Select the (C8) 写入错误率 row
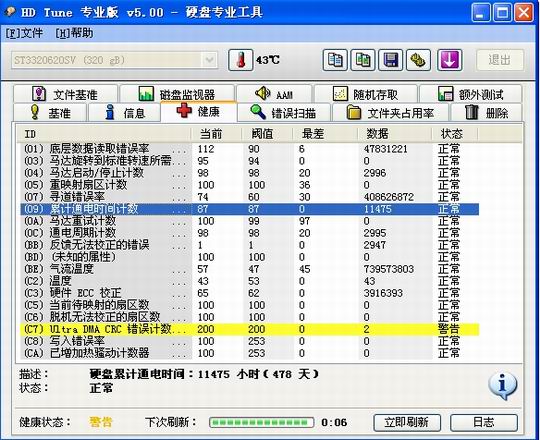This screenshot has width=540, height=440. (250, 341)
